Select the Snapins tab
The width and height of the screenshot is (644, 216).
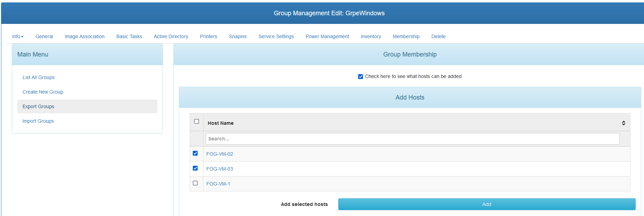pyautogui.click(x=238, y=36)
